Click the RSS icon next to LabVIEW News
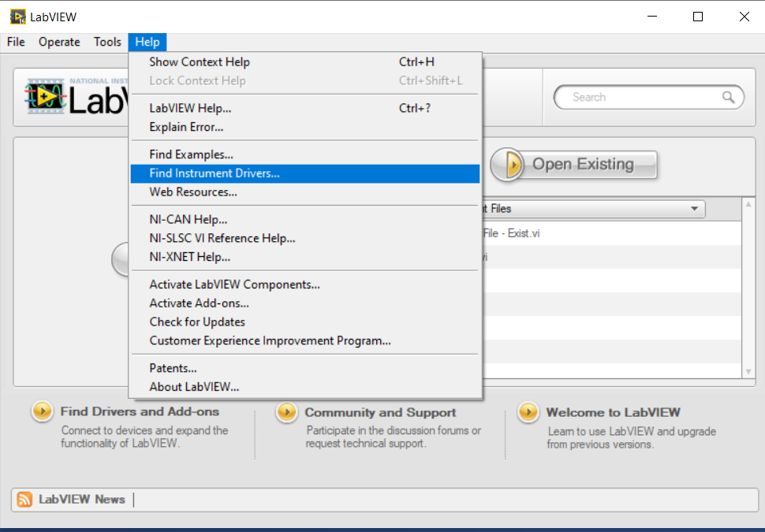This screenshot has width=765, height=532. pos(24,499)
